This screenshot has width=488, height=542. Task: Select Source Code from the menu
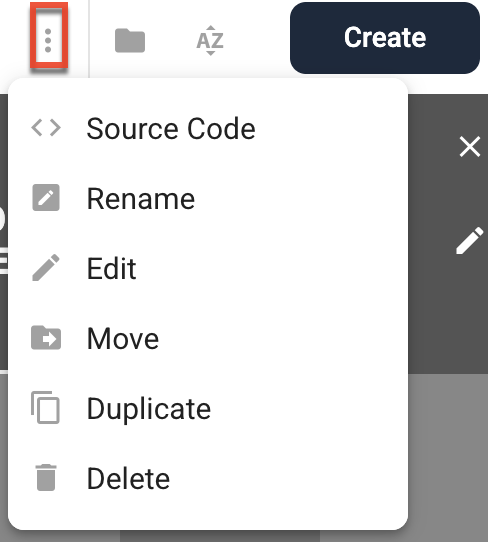[x=208, y=128]
